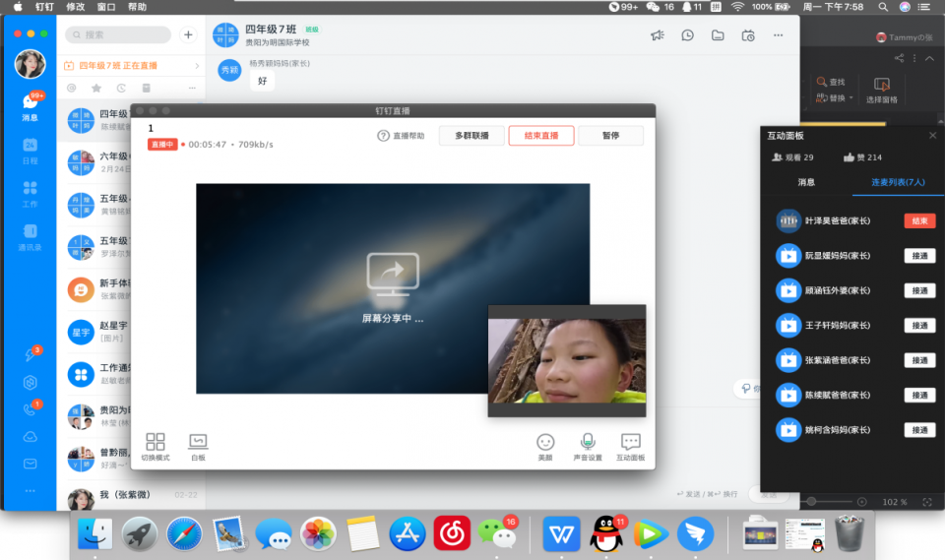Click the 美颜 beauty filter icon
This screenshot has width=945, height=560.
click(545, 443)
